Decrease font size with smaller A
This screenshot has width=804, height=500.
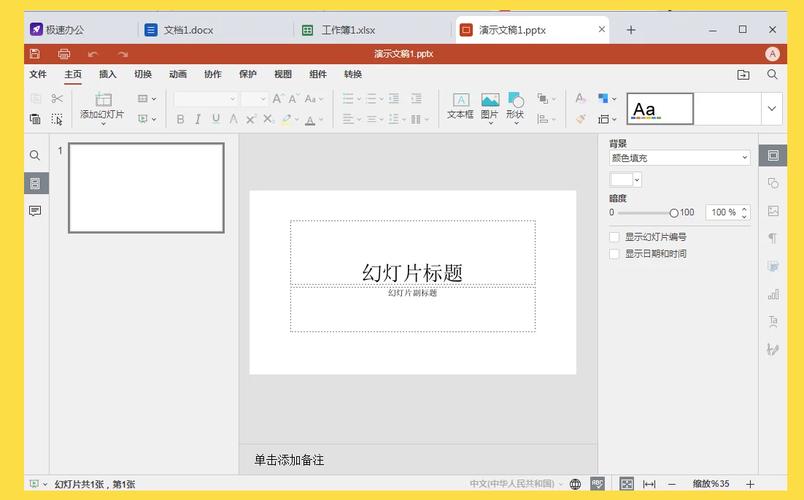coord(294,98)
